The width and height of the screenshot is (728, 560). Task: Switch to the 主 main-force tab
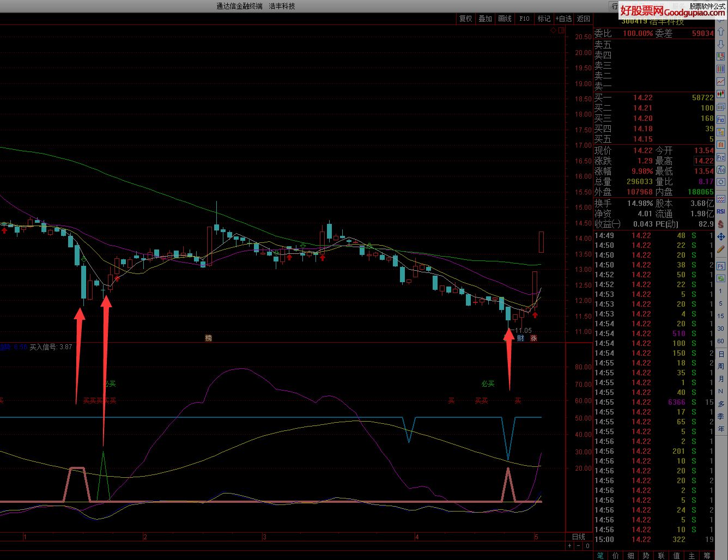coord(691,556)
